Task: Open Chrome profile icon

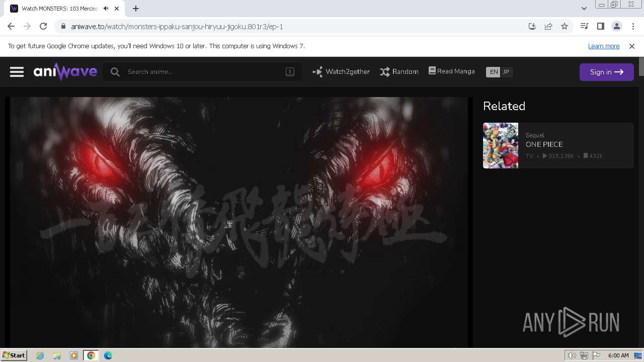Action: [x=616, y=26]
